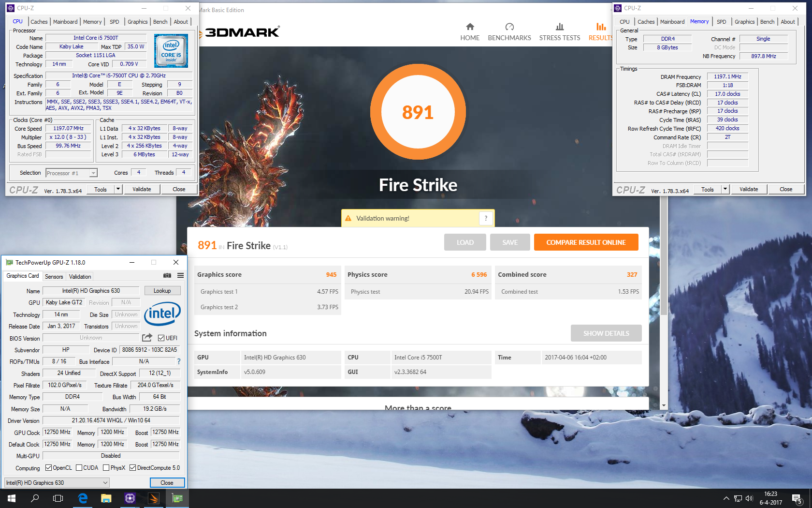Click the Graphics score value 945
Viewport: 812px width, 508px height.
point(331,274)
